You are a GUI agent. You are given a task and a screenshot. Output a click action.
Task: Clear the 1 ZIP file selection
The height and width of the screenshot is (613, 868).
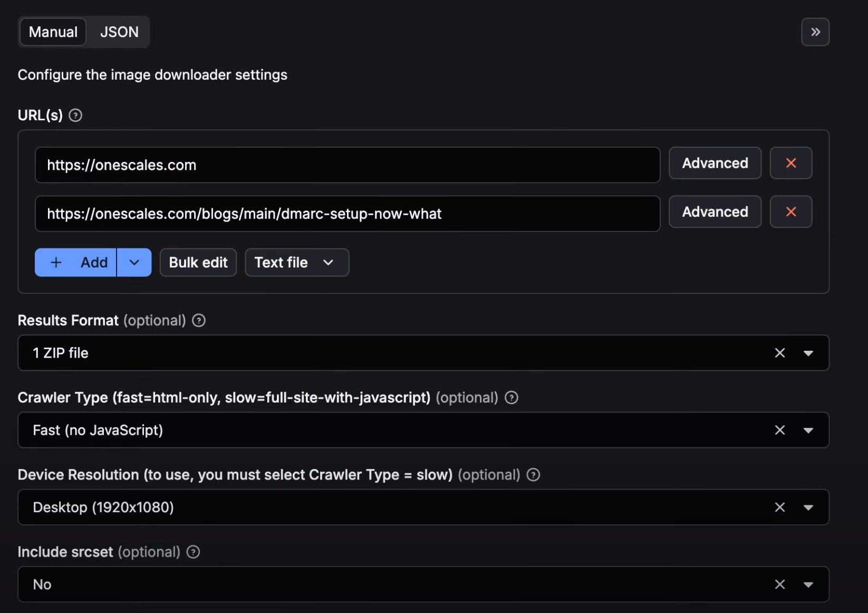click(779, 353)
